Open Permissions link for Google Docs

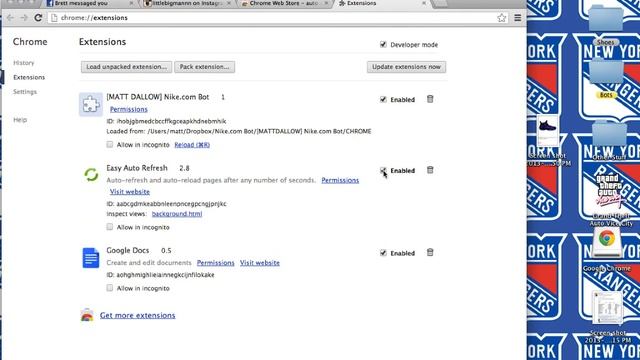pos(216,263)
